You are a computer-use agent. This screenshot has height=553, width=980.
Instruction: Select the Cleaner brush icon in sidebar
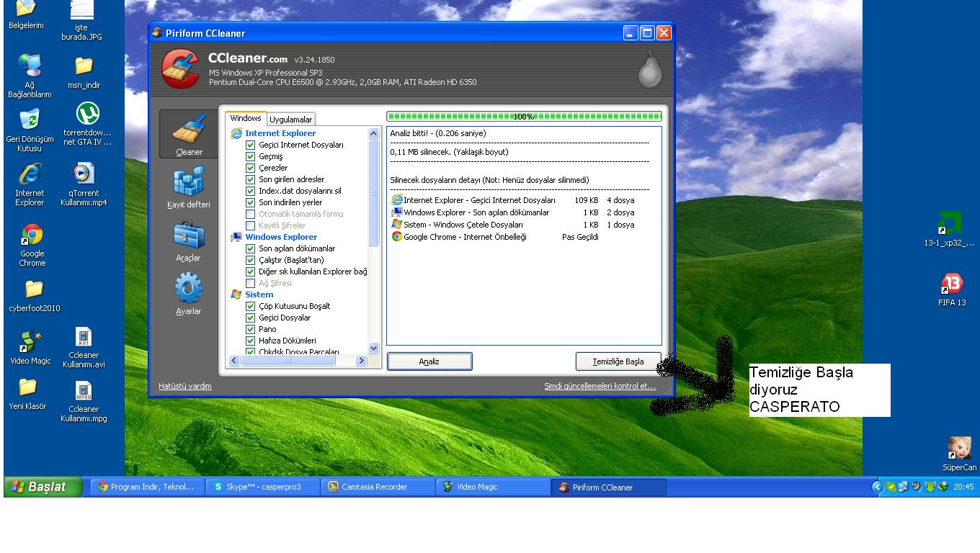(x=189, y=130)
